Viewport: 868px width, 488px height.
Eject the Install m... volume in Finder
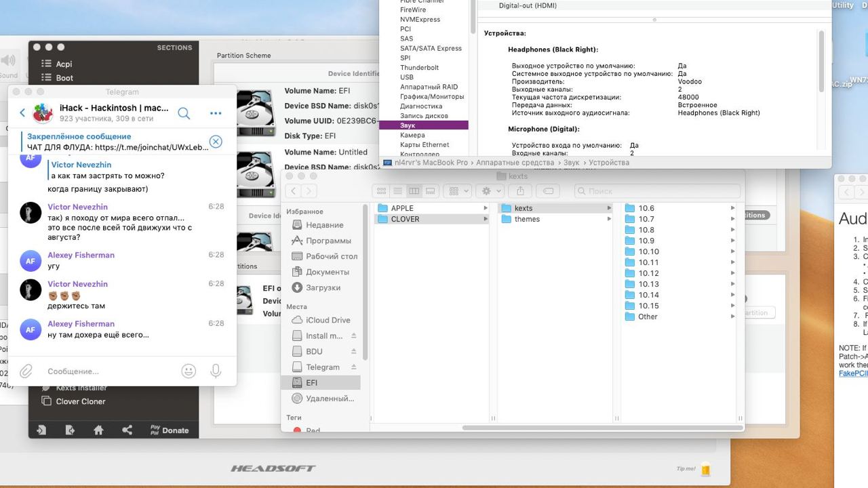click(x=353, y=335)
